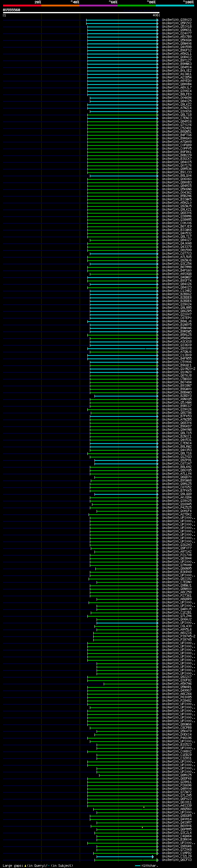Click the red ~20% identity color segment
This screenshot has width=197, height=868.
[x=22, y=6]
